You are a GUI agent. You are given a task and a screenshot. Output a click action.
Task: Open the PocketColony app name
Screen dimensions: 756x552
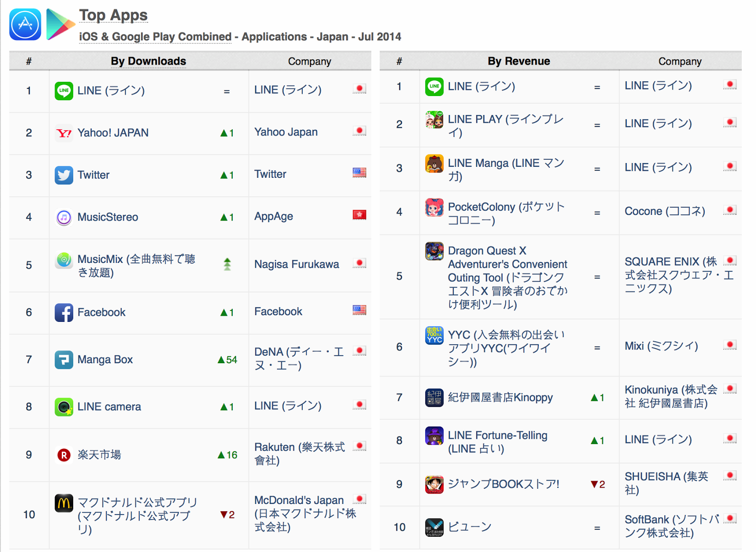coord(507,213)
